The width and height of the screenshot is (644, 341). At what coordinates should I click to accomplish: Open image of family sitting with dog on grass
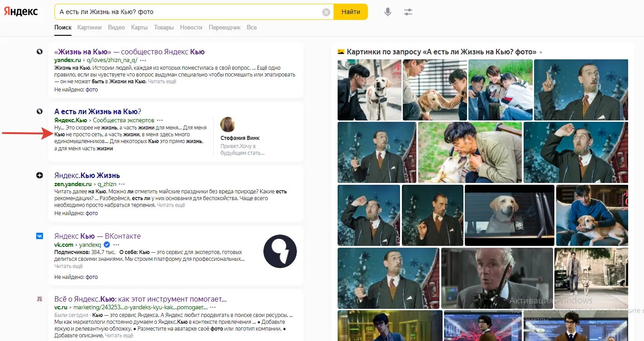click(500, 90)
